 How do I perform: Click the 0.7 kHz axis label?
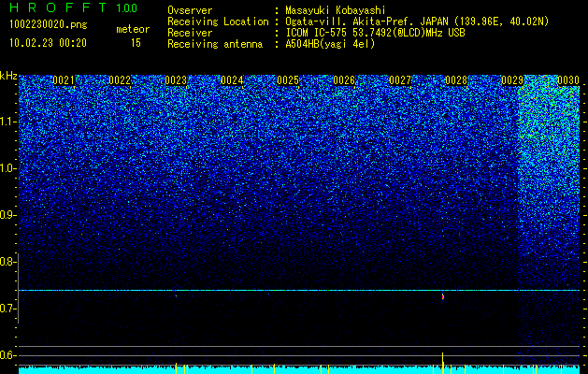pos(7,309)
